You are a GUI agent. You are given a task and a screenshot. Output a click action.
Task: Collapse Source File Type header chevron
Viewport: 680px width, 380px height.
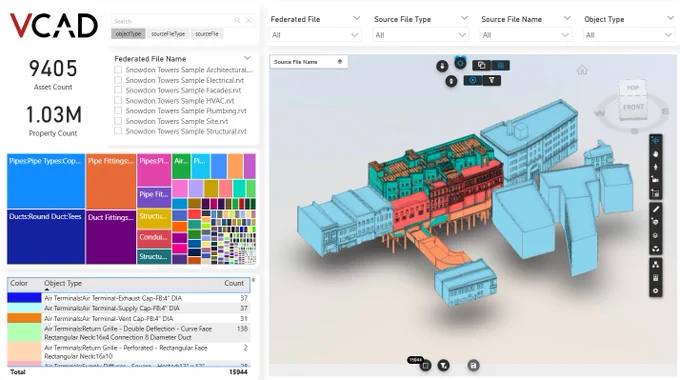464,18
